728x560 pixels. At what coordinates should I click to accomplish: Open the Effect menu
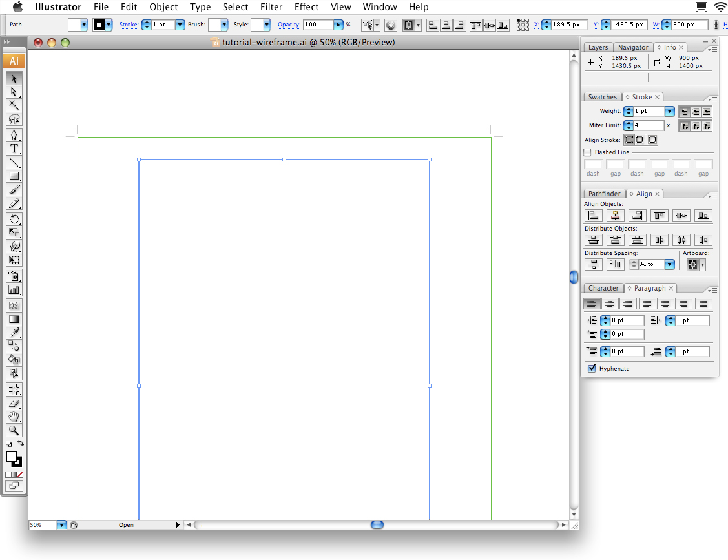(x=306, y=7)
